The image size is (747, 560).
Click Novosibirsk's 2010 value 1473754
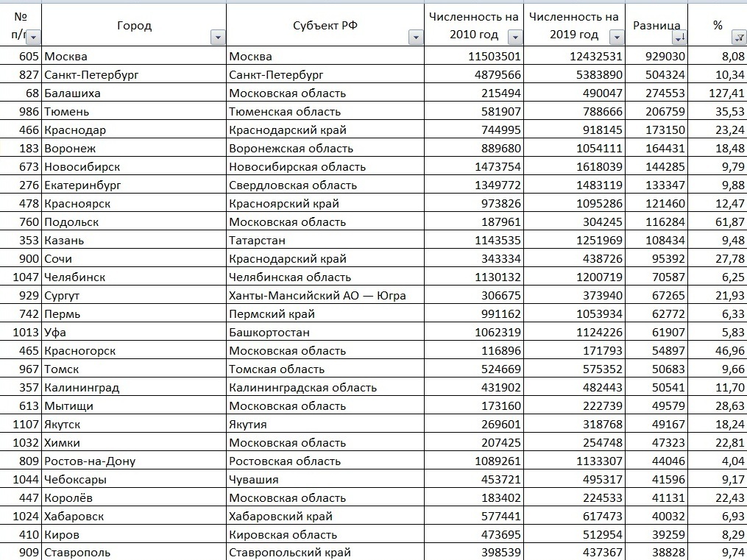click(x=475, y=167)
